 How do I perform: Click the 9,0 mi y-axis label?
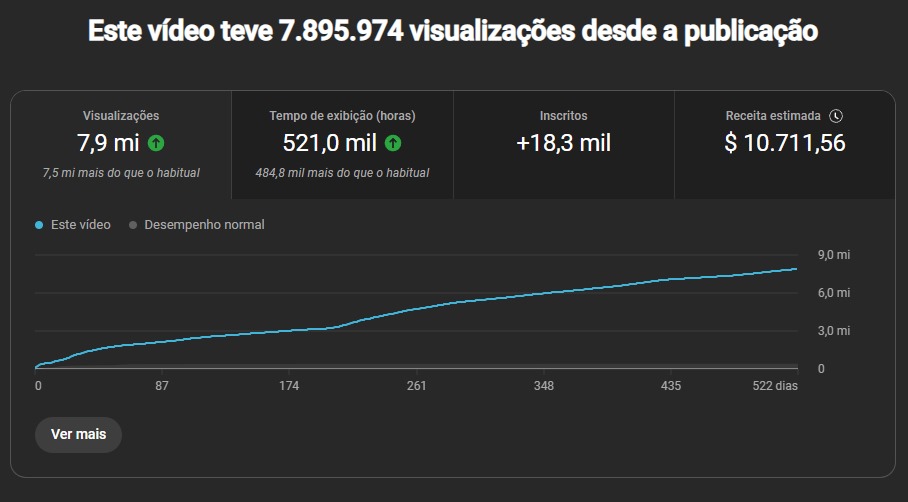click(834, 255)
